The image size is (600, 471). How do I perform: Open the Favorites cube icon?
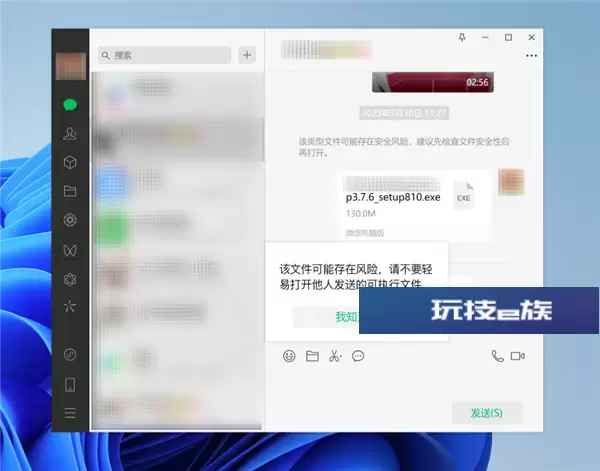coord(70,162)
